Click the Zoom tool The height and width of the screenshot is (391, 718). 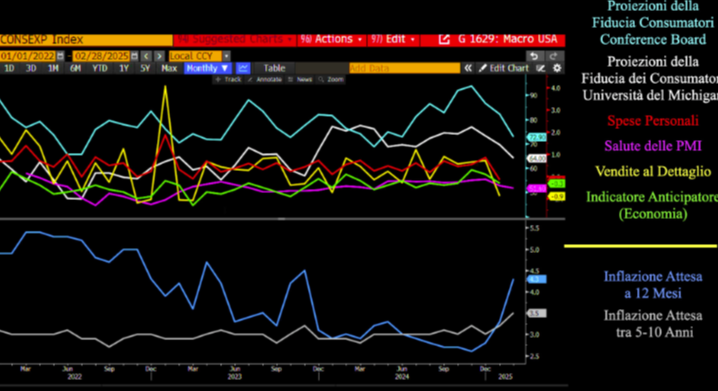pyautogui.click(x=331, y=79)
